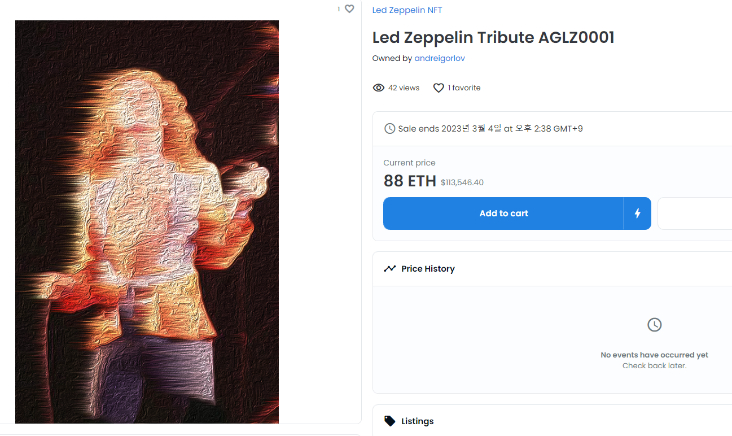Click the Listings tag icon

click(x=389, y=421)
